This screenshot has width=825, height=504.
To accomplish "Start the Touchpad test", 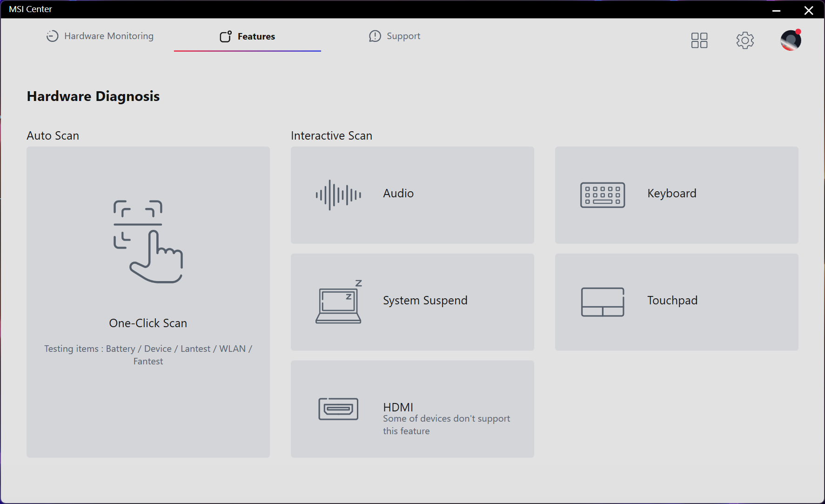I will [x=677, y=302].
